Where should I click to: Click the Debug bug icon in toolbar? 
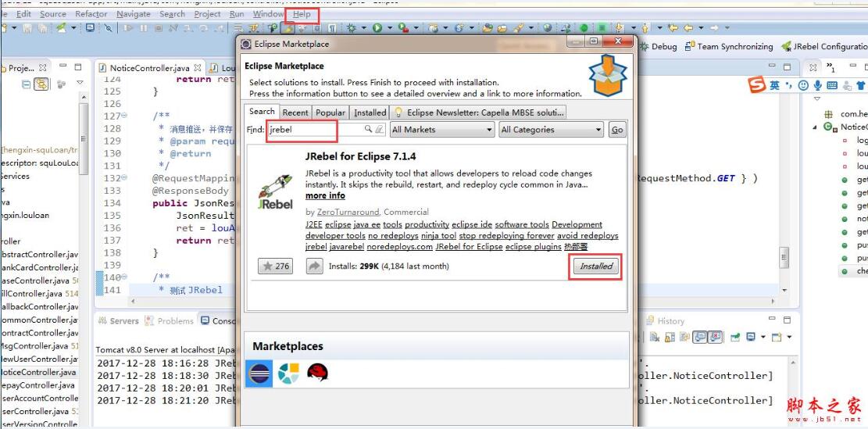(351, 27)
